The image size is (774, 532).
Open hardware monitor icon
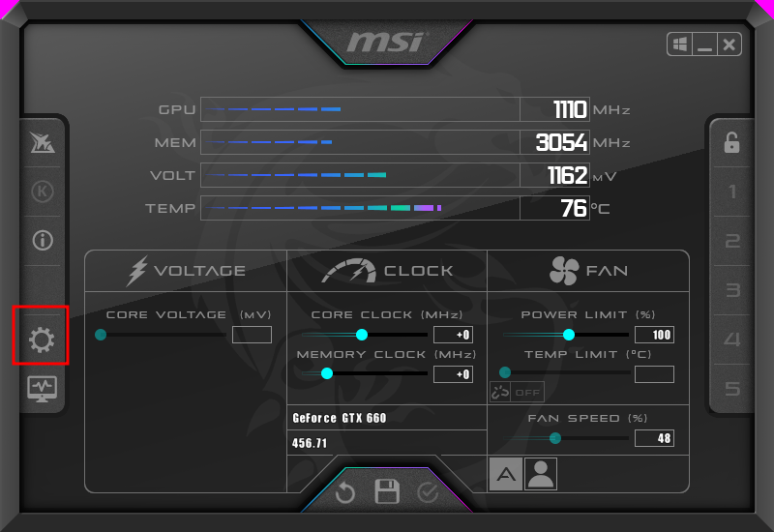pyautogui.click(x=42, y=389)
